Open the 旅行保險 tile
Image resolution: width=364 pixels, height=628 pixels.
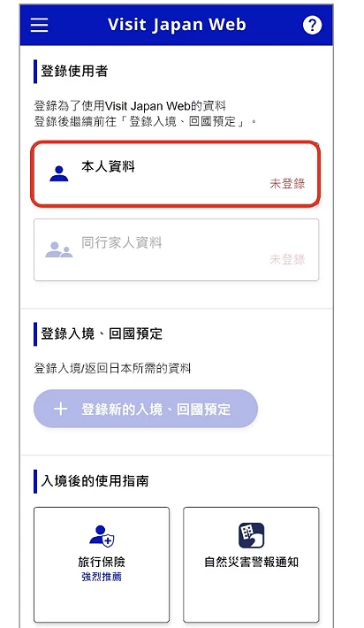(102, 564)
